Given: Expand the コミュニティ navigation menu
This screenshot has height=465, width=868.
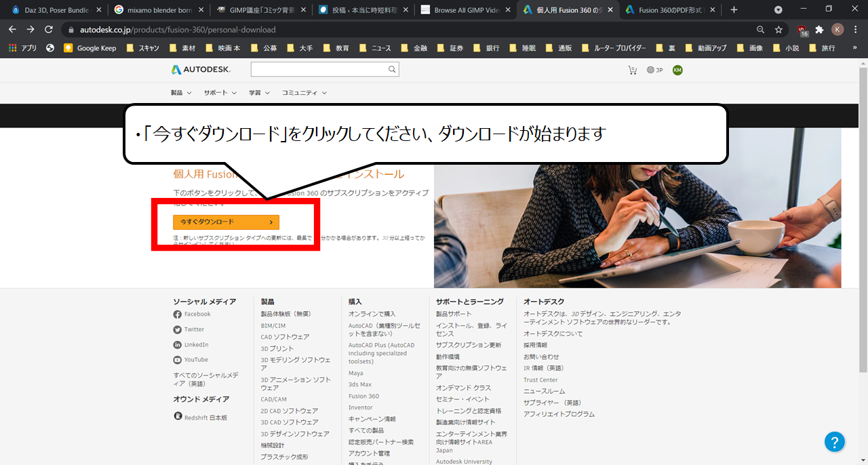Looking at the screenshot, I should click(x=304, y=93).
